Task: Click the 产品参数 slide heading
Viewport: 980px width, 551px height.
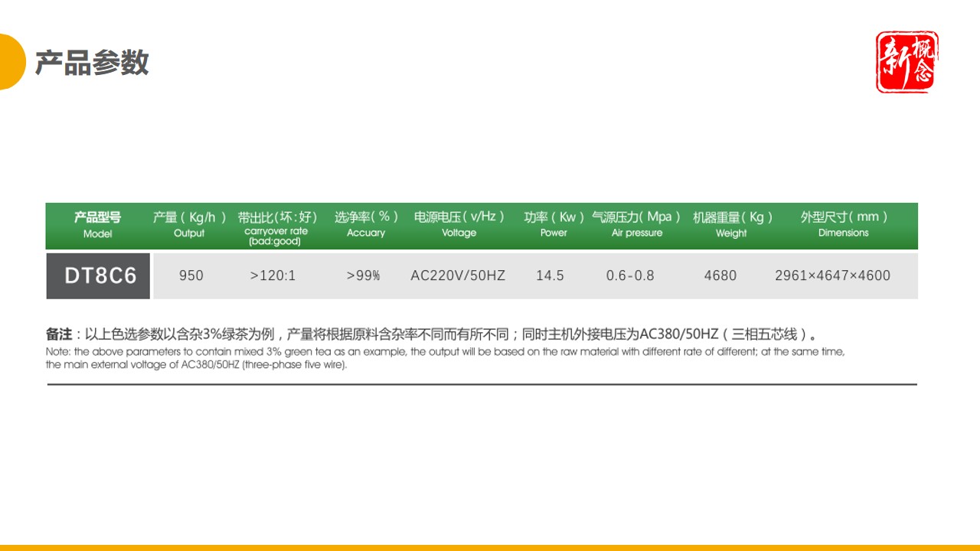Action: [x=93, y=63]
